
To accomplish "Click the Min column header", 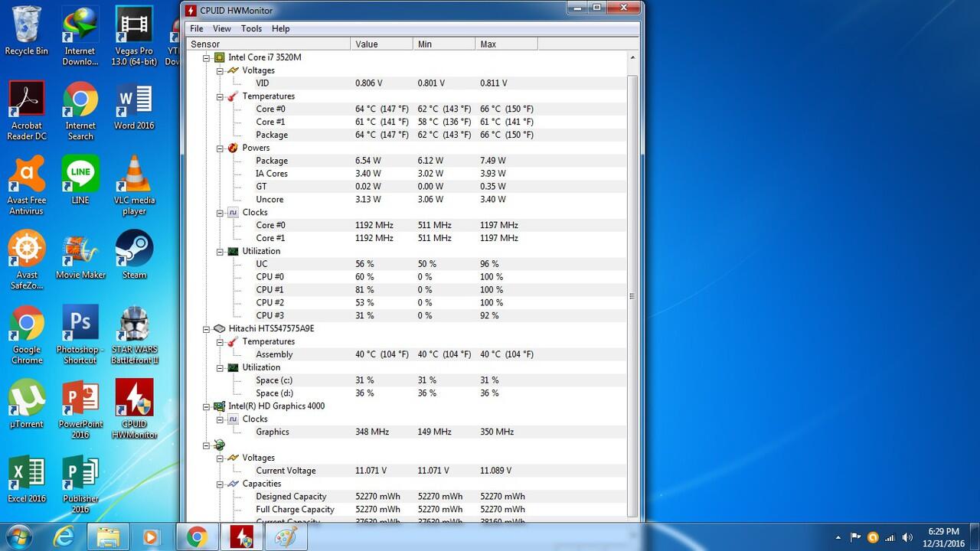I will coord(444,44).
